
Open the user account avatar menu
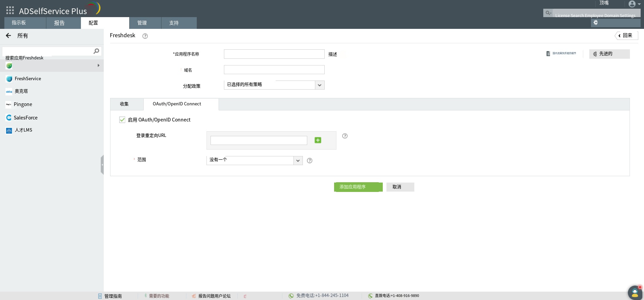coord(632,4)
